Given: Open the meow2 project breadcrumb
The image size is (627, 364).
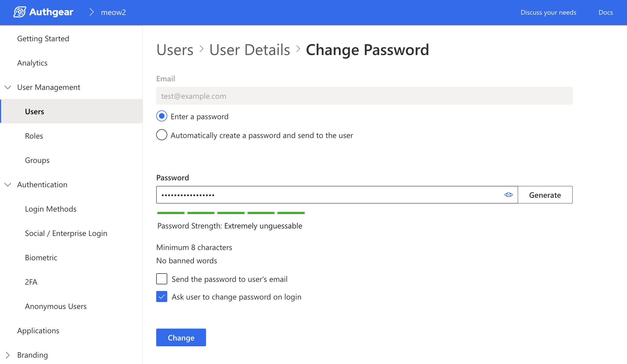Looking at the screenshot, I should [113, 12].
